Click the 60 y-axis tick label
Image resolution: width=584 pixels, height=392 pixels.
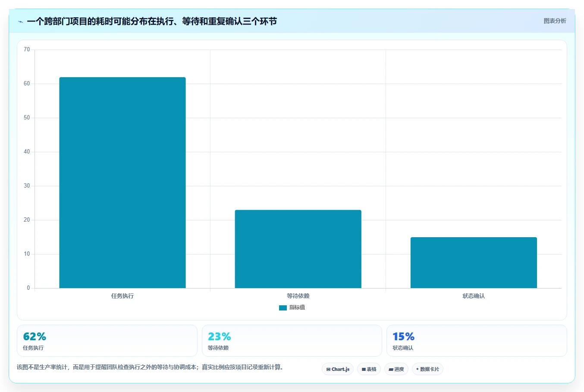point(27,84)
